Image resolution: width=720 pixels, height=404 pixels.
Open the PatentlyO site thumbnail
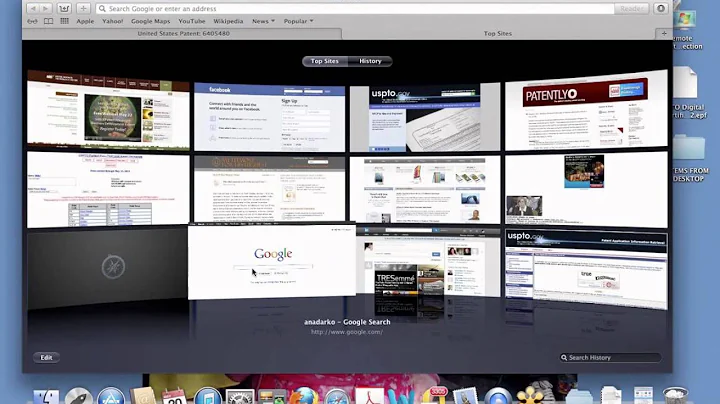(x=586, y=110)
